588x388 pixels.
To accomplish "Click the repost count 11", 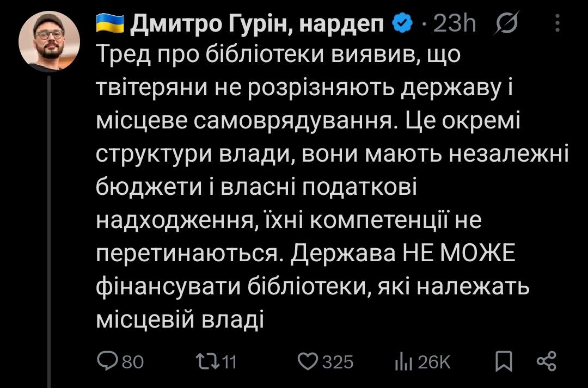I will pos(230,362).
